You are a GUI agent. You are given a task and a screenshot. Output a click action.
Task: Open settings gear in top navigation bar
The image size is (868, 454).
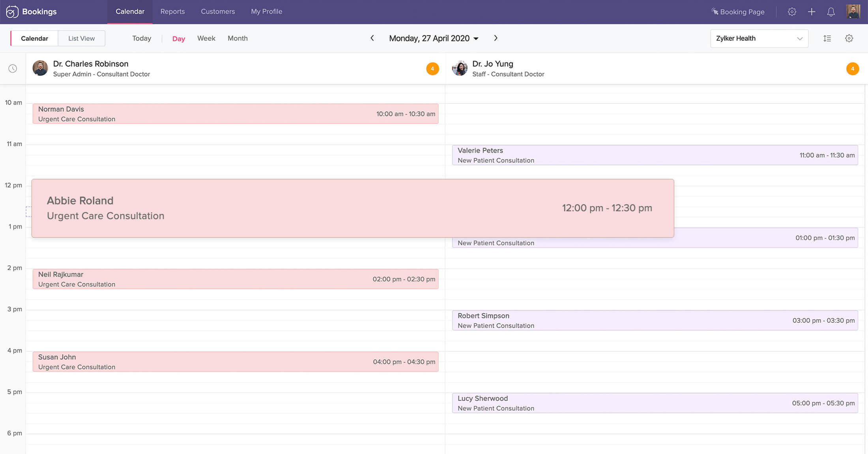pos(791,12)
